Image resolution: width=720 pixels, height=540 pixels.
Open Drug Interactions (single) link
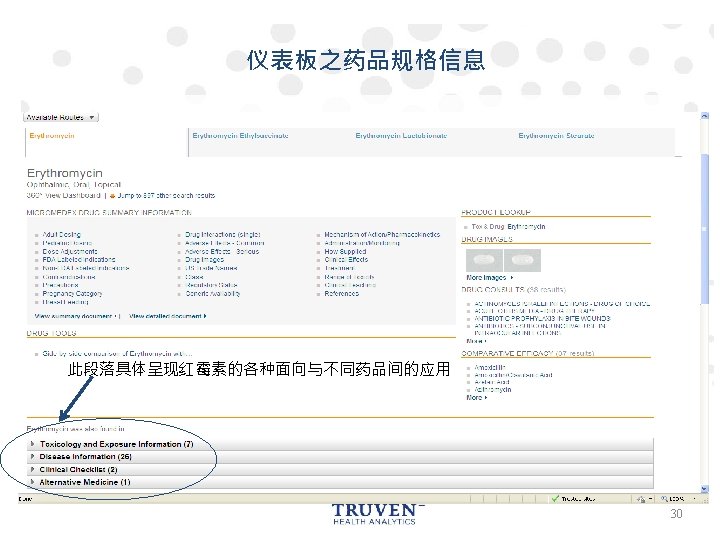[223, 235]
